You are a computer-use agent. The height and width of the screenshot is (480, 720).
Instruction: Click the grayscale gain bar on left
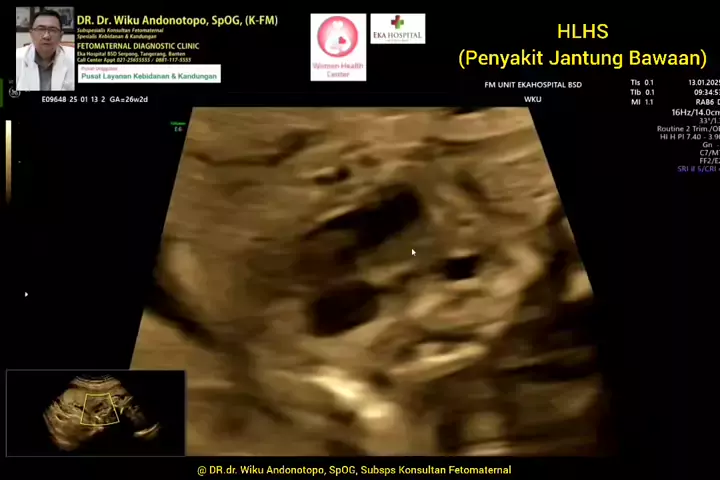click(x=9, y=160)
